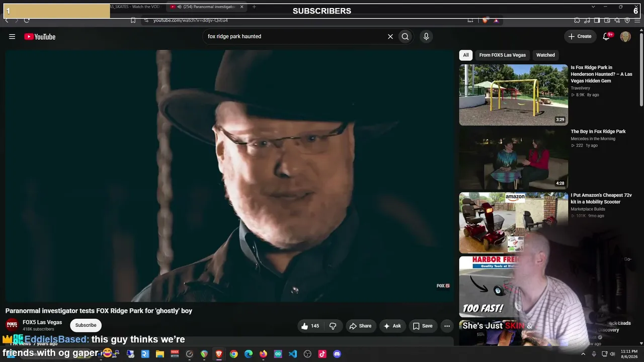Go to the YouTube home logo
Image resolution: width=644 pixels, height=362 pixels.
[40, 37]
